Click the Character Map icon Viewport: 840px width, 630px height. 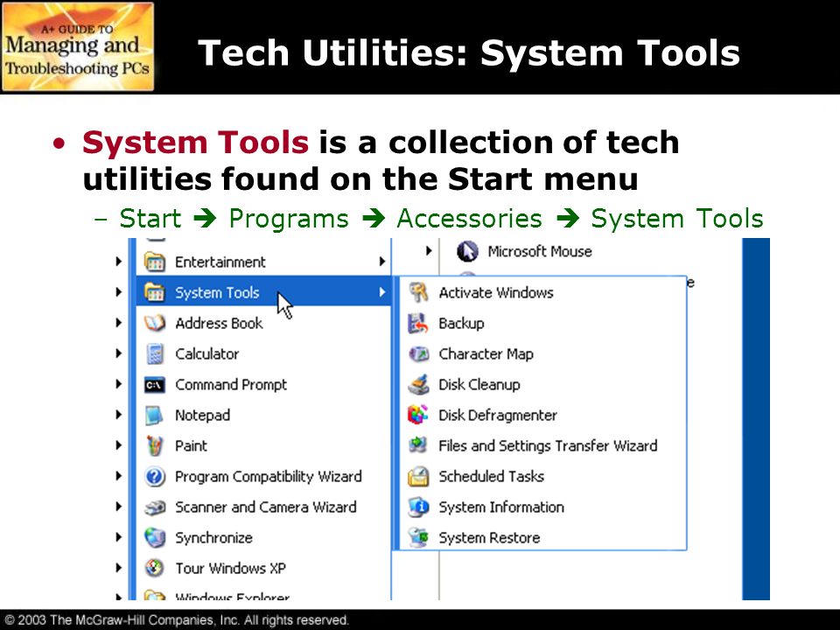pos(418,353)
